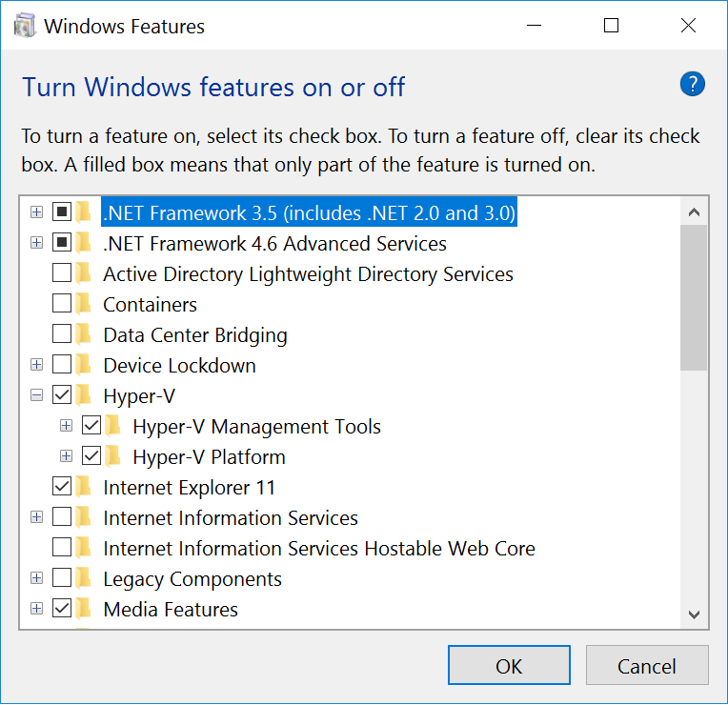Click folder icon beside Internet Information Services (non-Hostable row)
This screenshot has width=728, height=705.
pos(84,517)
